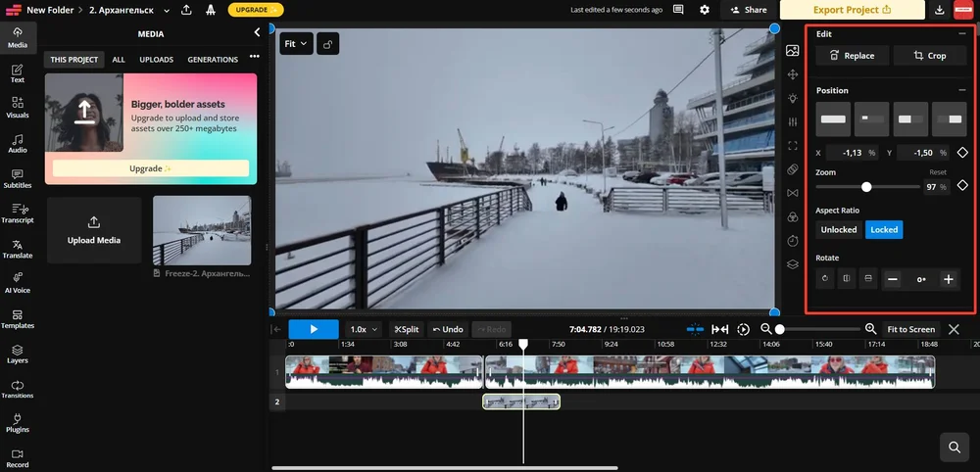
Task: Click the download icon next to Export
Action: click(x=940, y=10)
